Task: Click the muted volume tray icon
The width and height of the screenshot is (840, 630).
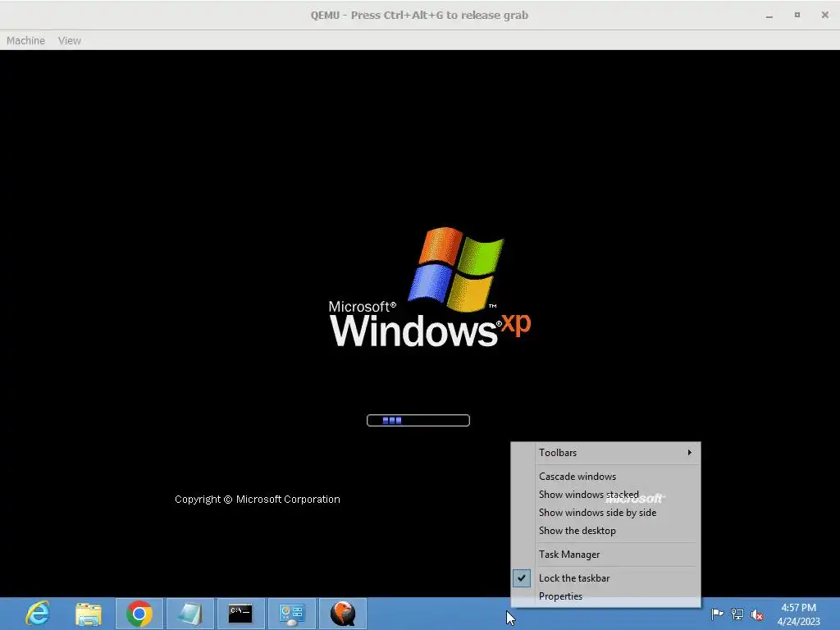Action: 757,614
